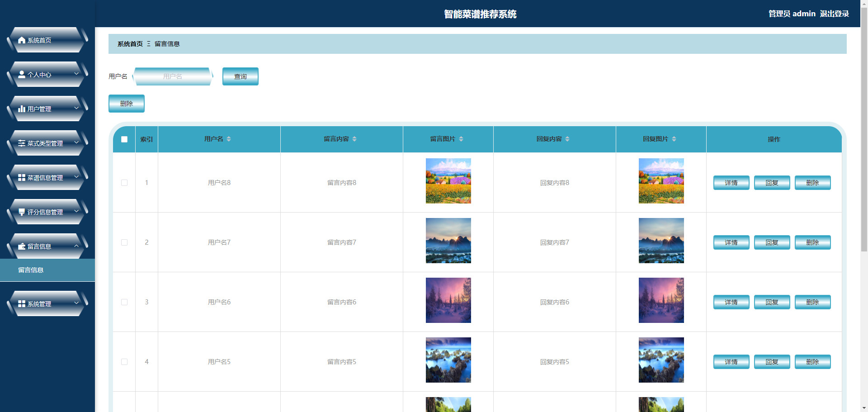Open the 回复图片 mountain sunset thumbnail in row 2
The image size is (868, 412).
pyautogui.click(x=661, y=241)
